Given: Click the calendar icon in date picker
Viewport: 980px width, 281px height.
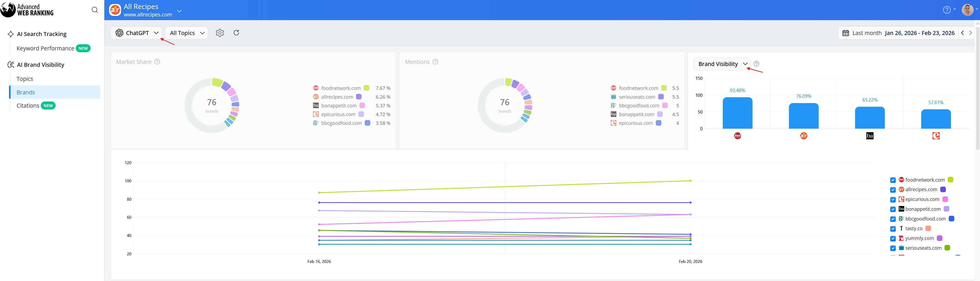Looking at the screenshot, I should click(846, 33).
